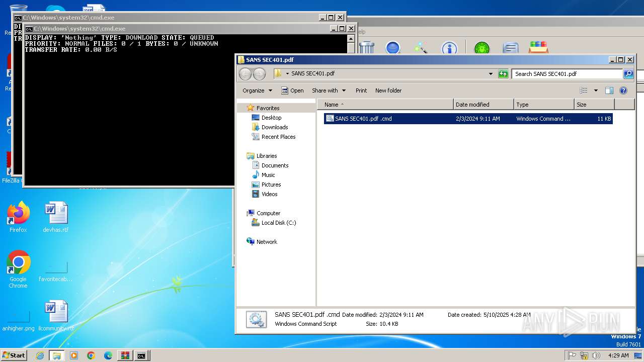Sort by the Size column header
The height and width of the screenshot is (362, 644).
tap(594, 105)
